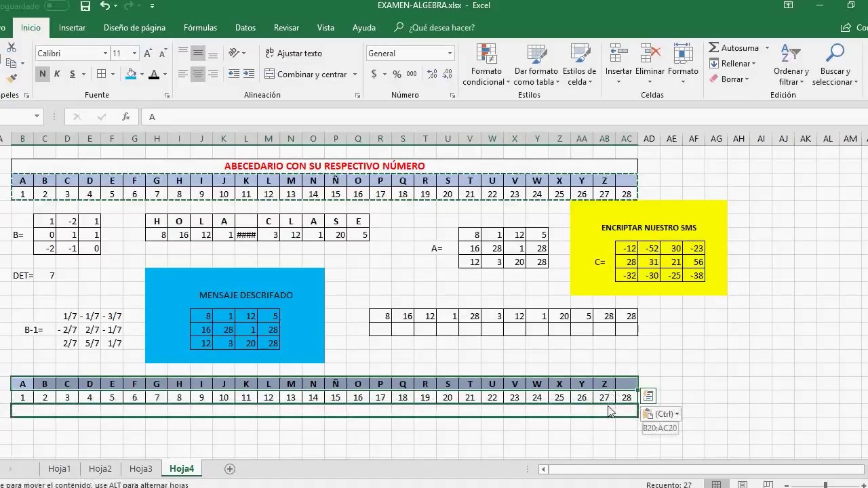Open Formato cells menu

(x=683, y=66)
